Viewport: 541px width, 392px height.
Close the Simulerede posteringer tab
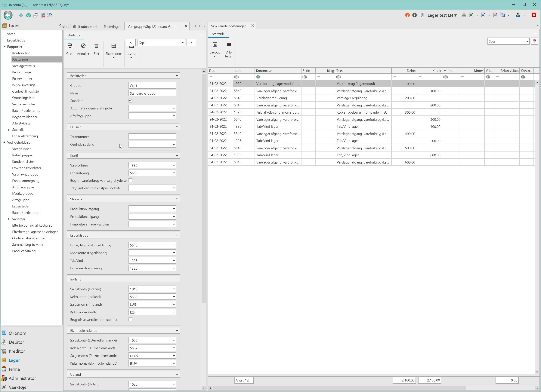tap(253, 26)
